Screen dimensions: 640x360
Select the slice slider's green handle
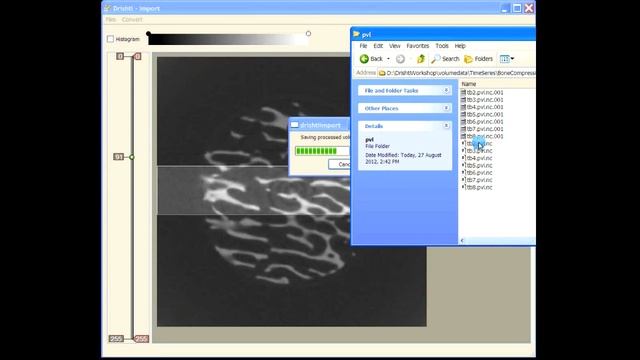tap(132, 157)
